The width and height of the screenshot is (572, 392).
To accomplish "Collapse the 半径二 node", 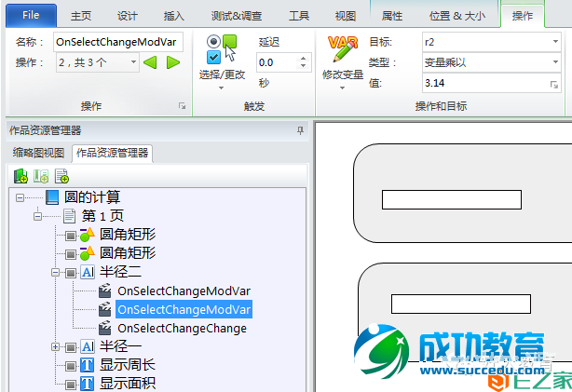I will click(x=55, y=273).
